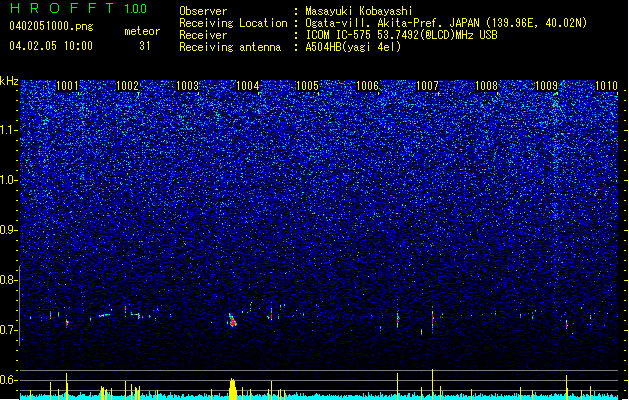
Task: Click the tall yellow spike below 1007
Action: 432,384
